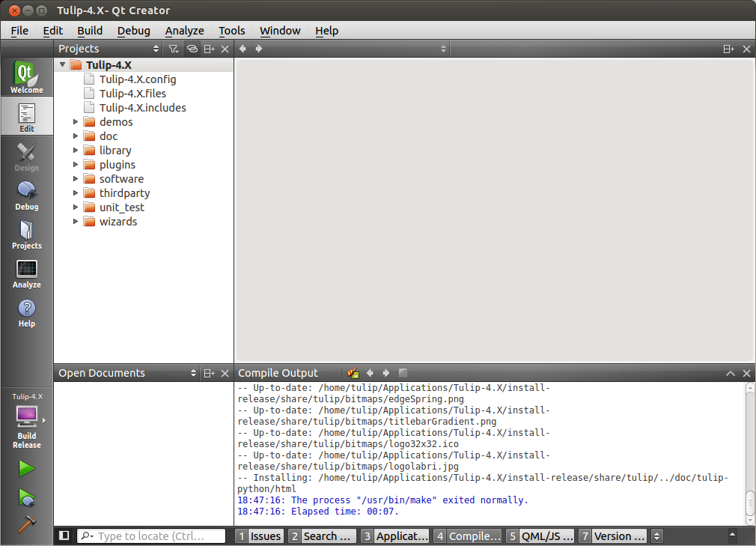Expand the wizards folder

pyautogui.click(x=75, y=222)
